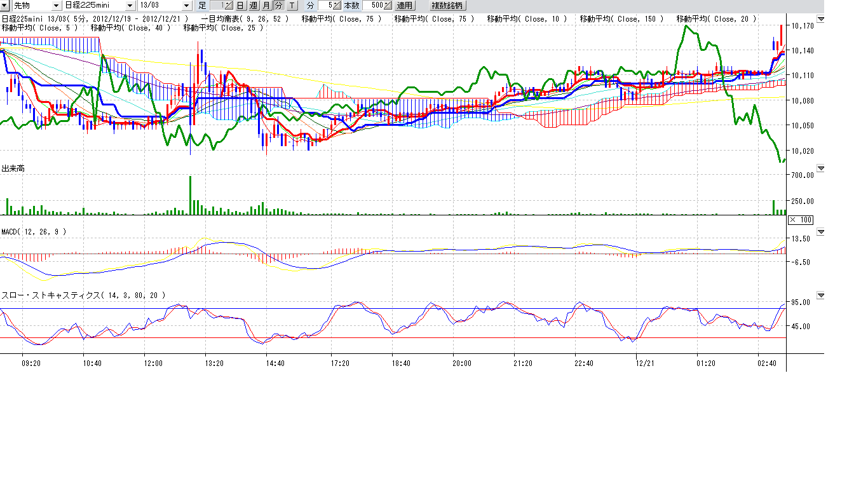Open the slow stochastics panel menu arrow
The image size is (868, 488).
coord(820,295)
